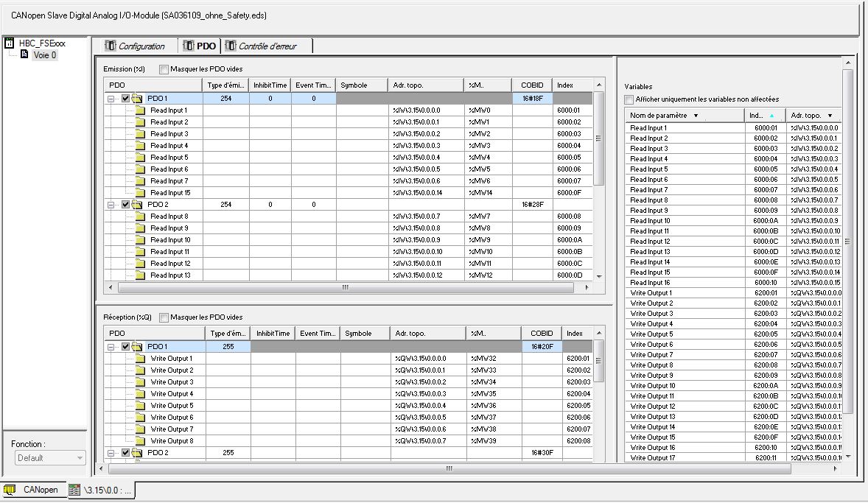Image resolution: width=868 pixels, height=503 pixels.
Task: Click the Read Input 5 folder icon
Action: [x=141, y=158]
